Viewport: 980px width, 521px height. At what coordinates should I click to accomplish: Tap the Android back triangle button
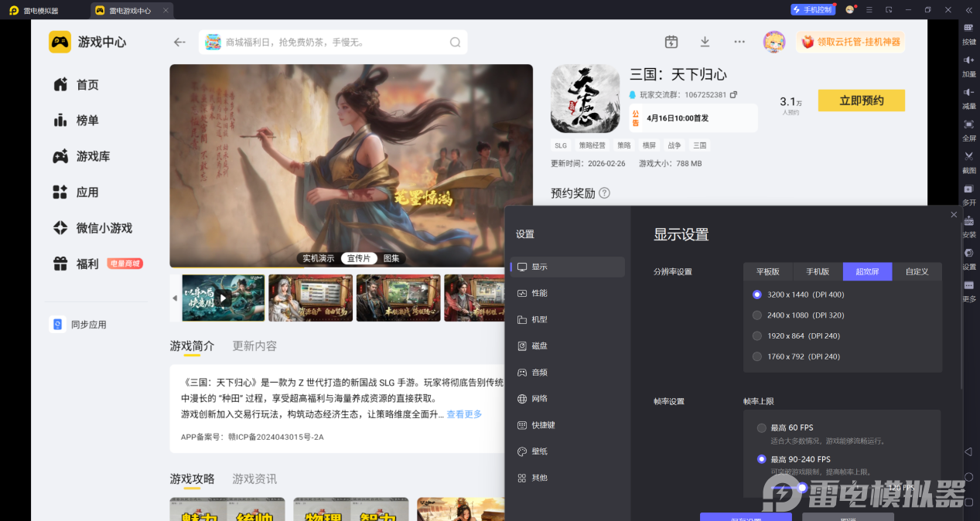[x=968, y=451]
